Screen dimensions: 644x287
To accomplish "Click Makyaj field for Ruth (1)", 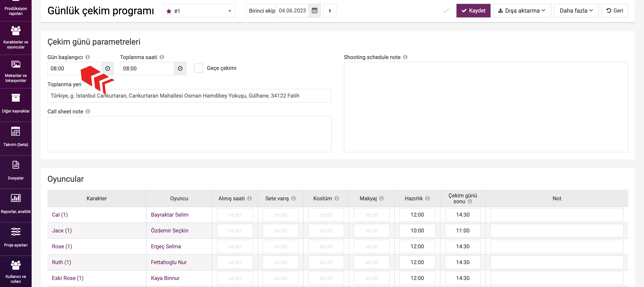I will pyautogui.click(x=371, y=262).
